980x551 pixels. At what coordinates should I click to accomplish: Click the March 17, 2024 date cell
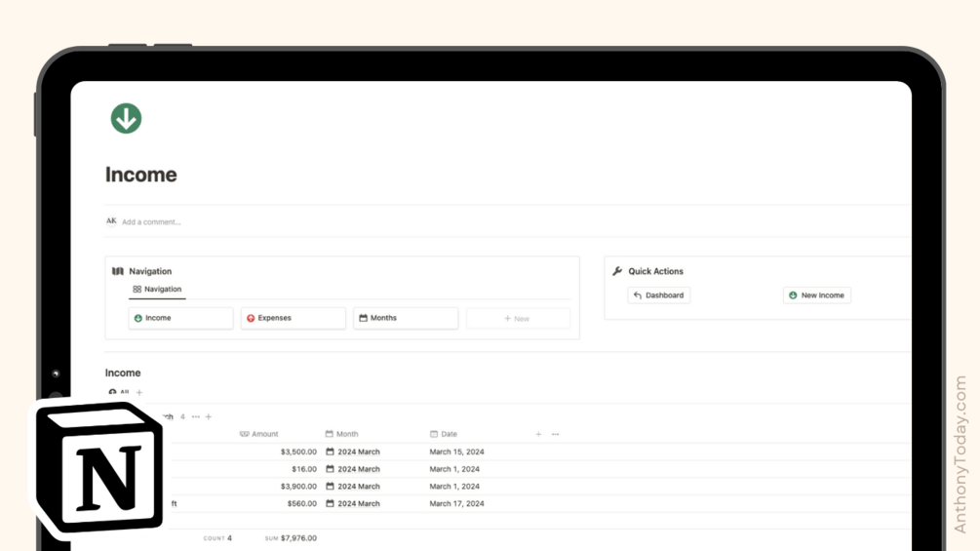click(x=457, y=503)
